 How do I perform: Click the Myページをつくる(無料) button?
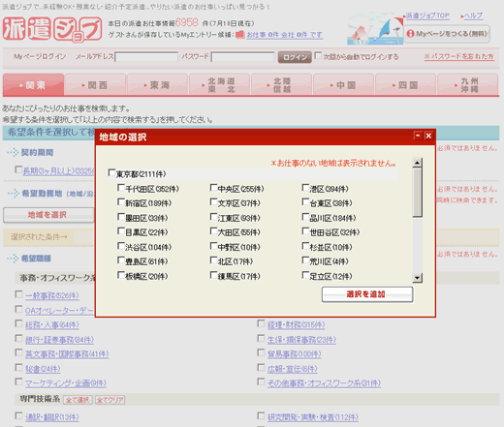coord(447,34)
